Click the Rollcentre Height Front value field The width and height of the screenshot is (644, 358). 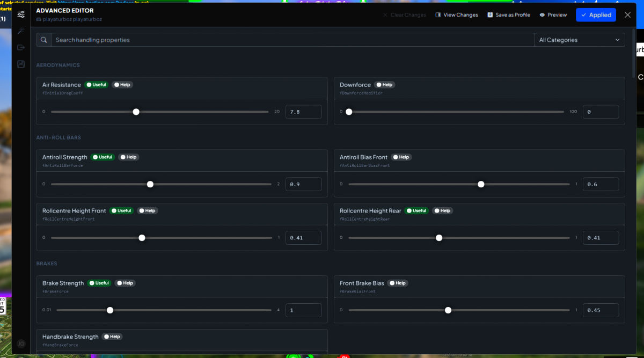coord(304,238)
